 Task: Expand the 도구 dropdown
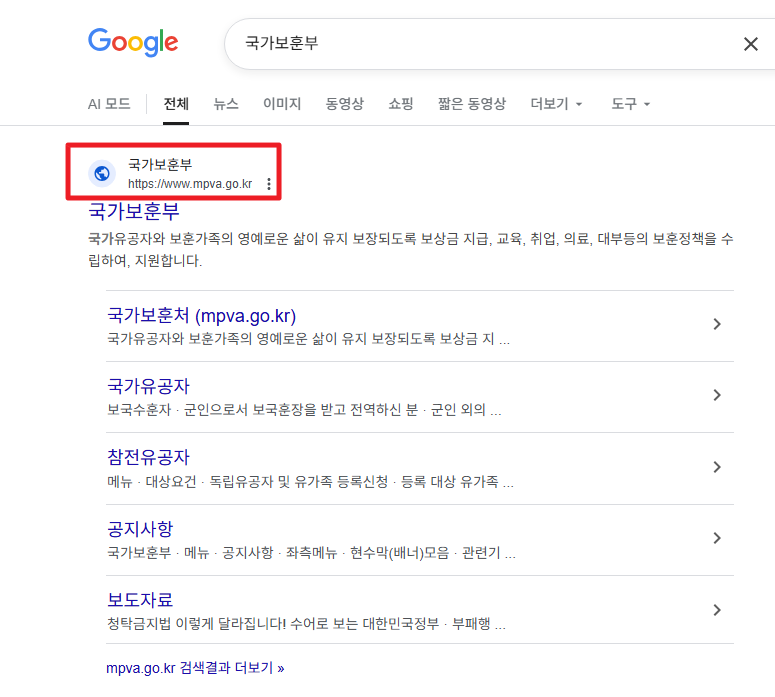point(630,104)
